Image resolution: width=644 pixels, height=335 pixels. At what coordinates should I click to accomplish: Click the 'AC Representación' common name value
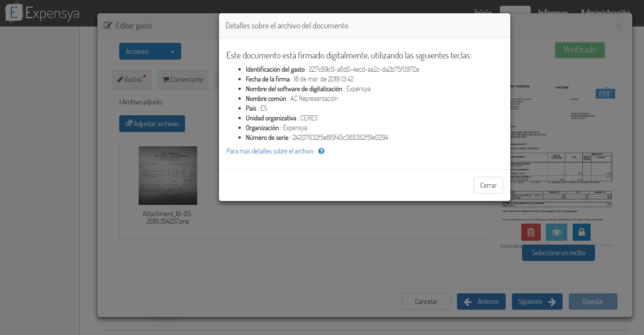tap(314, 99)
